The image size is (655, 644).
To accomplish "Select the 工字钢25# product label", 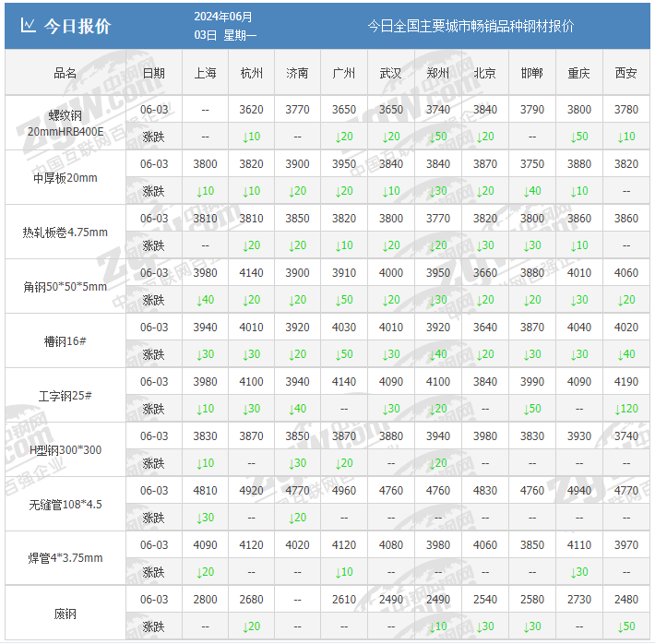I will (65, 396).
